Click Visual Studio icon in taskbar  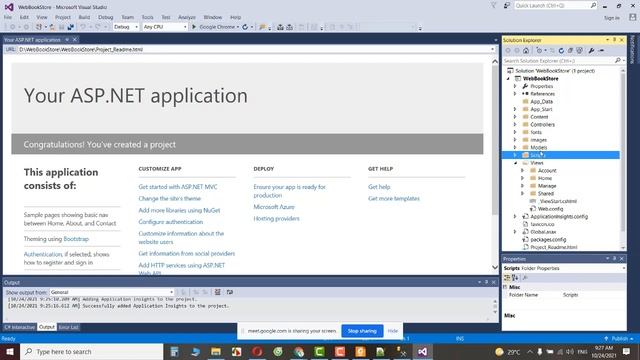(x=422, y=351)
